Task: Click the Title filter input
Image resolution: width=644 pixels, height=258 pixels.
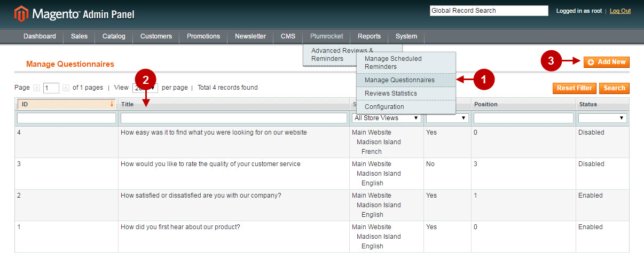Action: click(x=234, y=118)
